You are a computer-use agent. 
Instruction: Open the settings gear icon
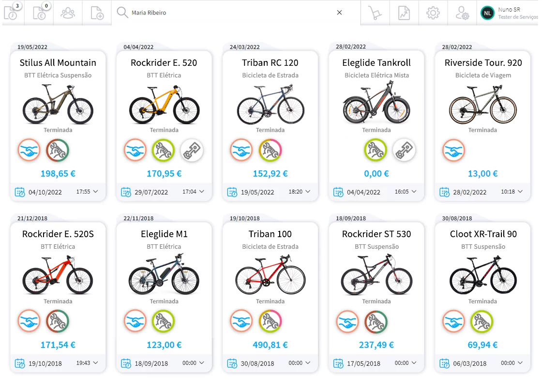coord(433,13)
